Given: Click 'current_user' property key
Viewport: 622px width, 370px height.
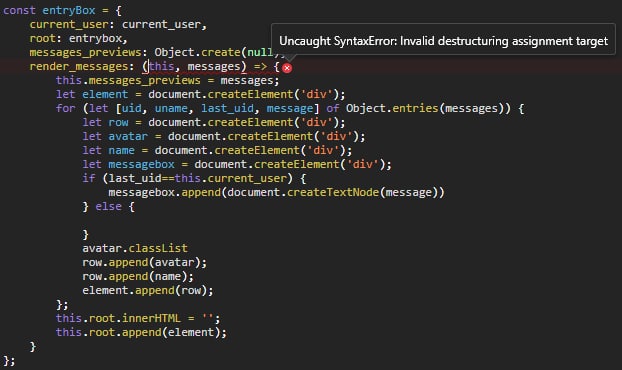Looking at the screenshot, I should pyautogui.click(x=69, y=25).
